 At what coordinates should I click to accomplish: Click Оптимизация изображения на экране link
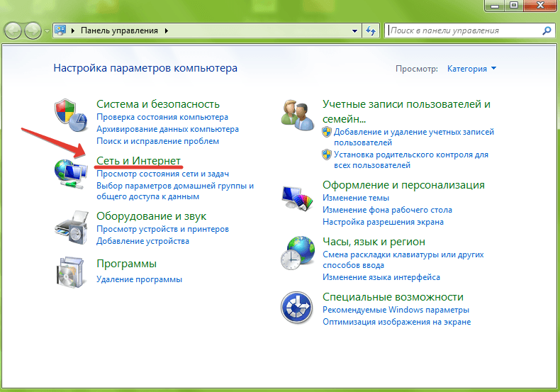coord(396,322)
